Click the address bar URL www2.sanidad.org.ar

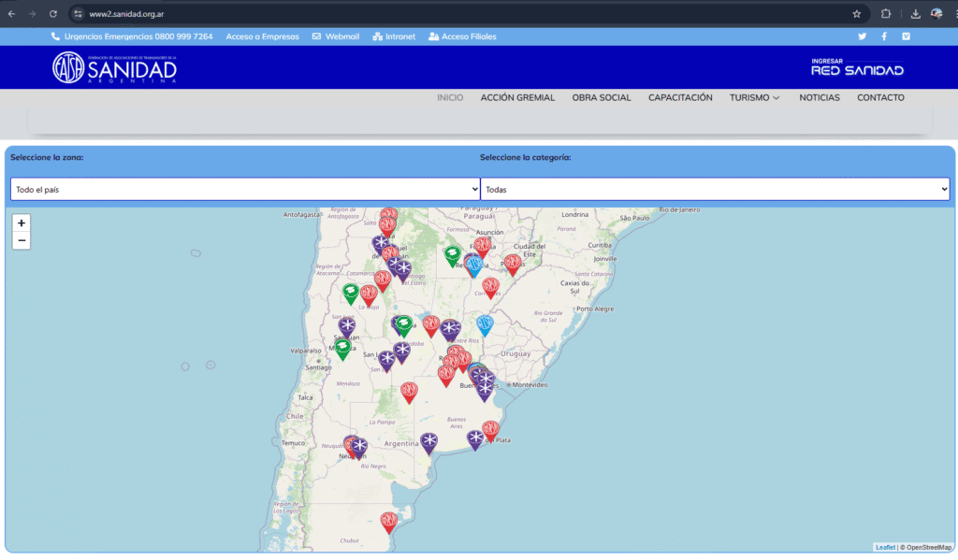(x=126, y=13)
